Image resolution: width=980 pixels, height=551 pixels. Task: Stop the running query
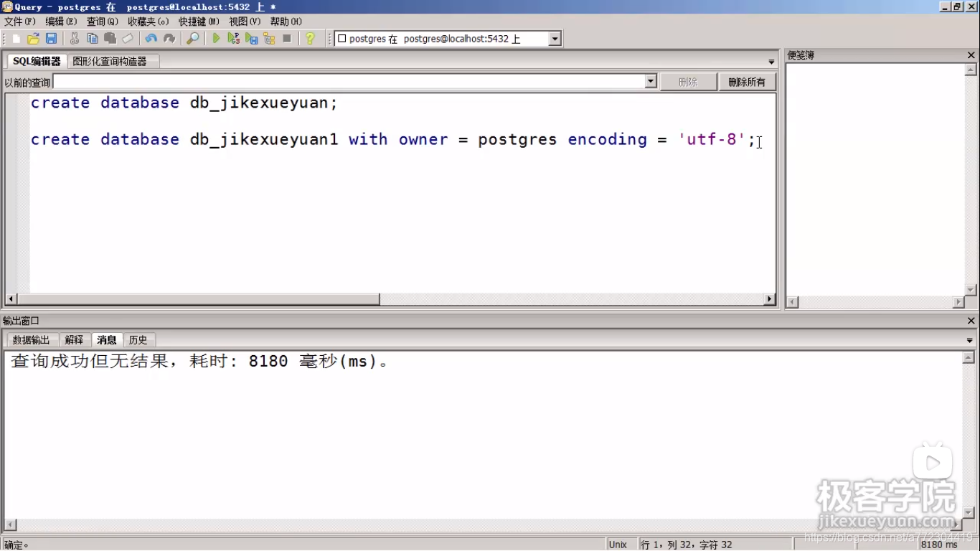pos(287,39)
